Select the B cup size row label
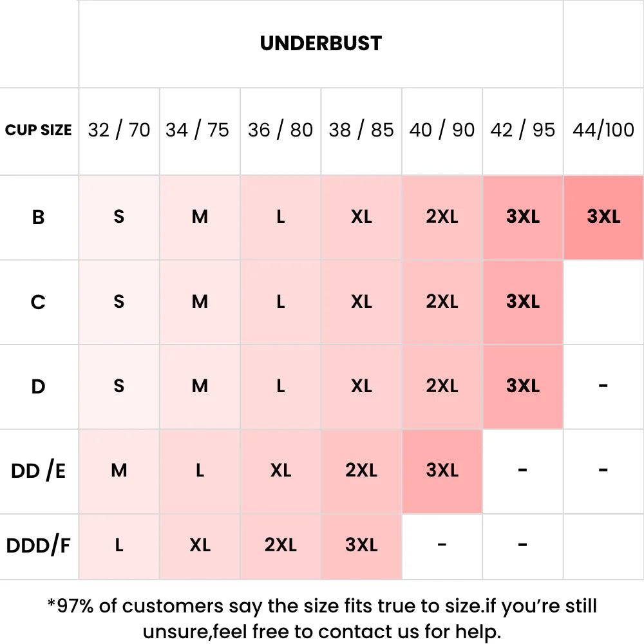This screenshot has height=644, width=644. [x=39, y=217]
